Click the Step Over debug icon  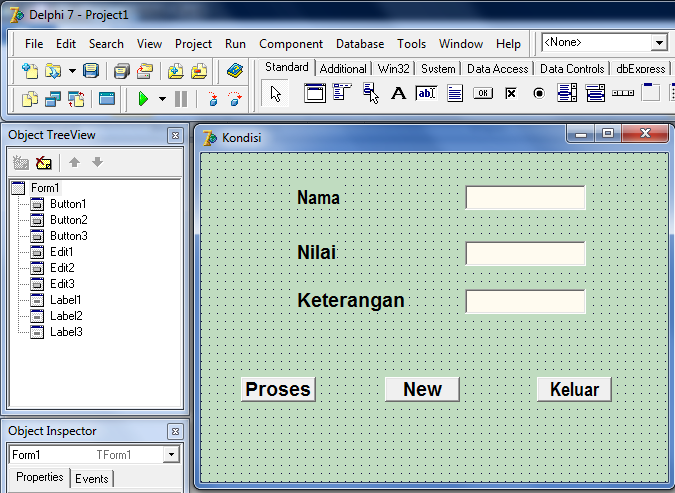tap(235, 99)
